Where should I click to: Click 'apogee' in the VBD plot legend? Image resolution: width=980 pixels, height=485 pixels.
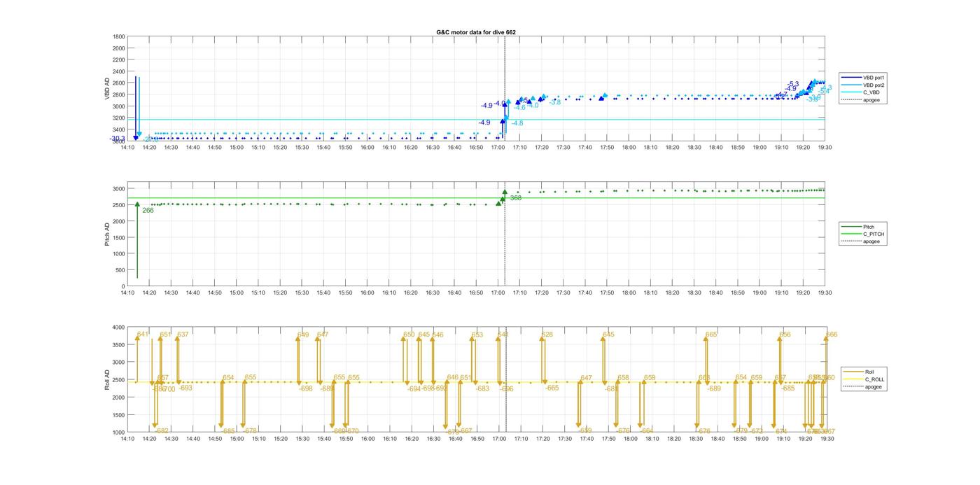click(872, 99)
